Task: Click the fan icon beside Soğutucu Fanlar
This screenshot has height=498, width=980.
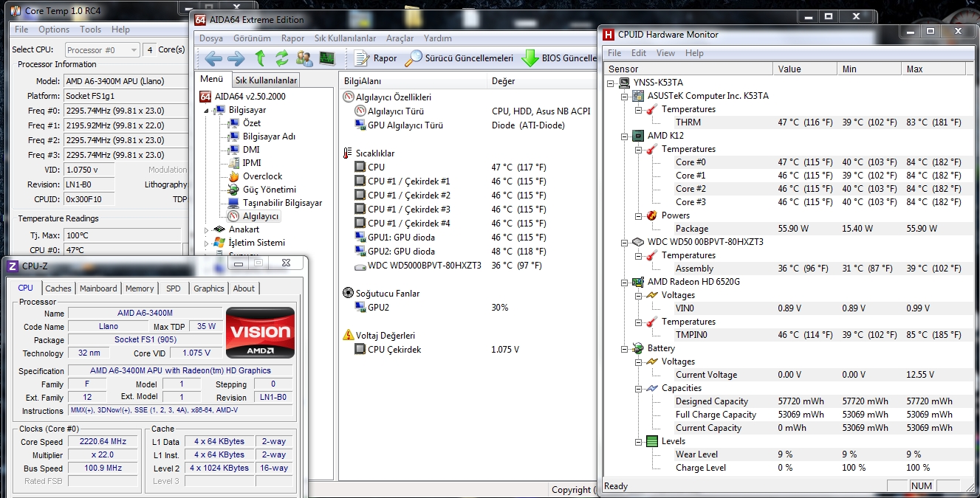Action: (349, 293)
